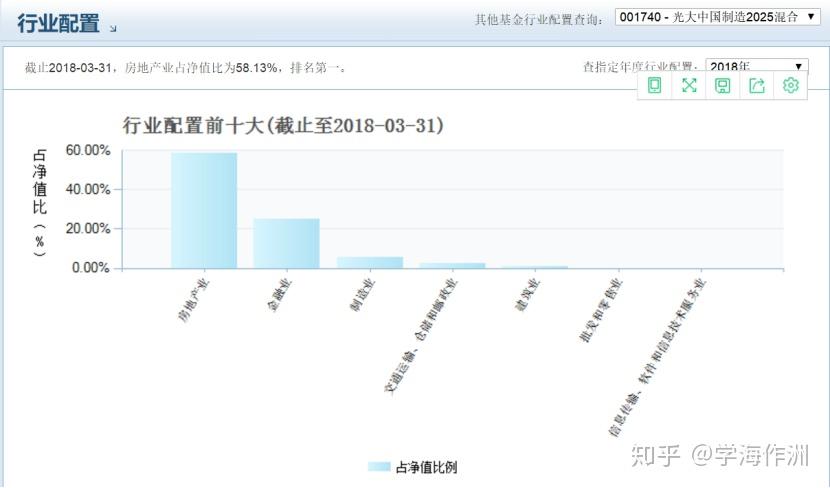
Task: Click the 查指定年度行业配置 label
Action: [640, 67]
